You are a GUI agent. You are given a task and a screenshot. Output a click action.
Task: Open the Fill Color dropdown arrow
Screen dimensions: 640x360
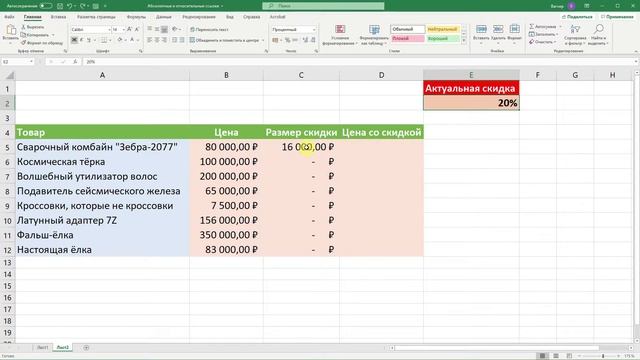(125, 40)
